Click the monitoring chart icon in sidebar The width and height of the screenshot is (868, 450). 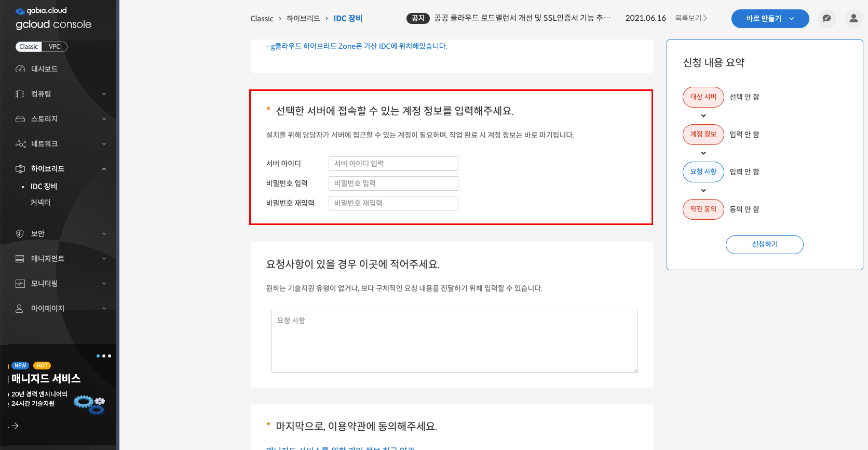coord(20,284)
